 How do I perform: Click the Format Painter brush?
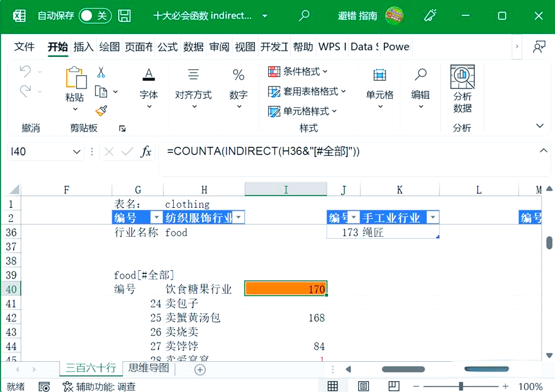pos(101,111)
